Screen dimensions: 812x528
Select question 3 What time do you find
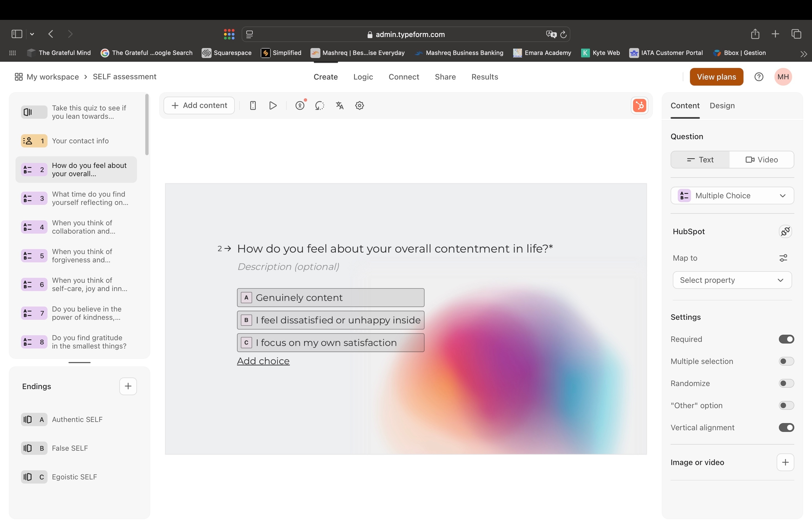[x=76, y=198]
